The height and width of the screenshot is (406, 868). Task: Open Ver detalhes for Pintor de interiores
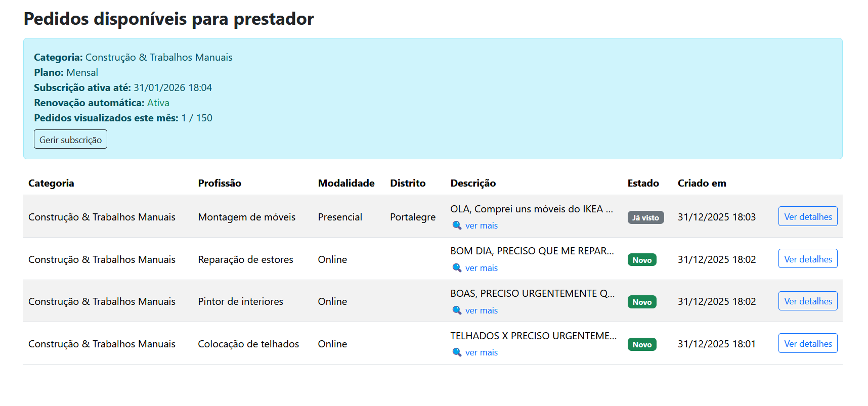[807, 301]
